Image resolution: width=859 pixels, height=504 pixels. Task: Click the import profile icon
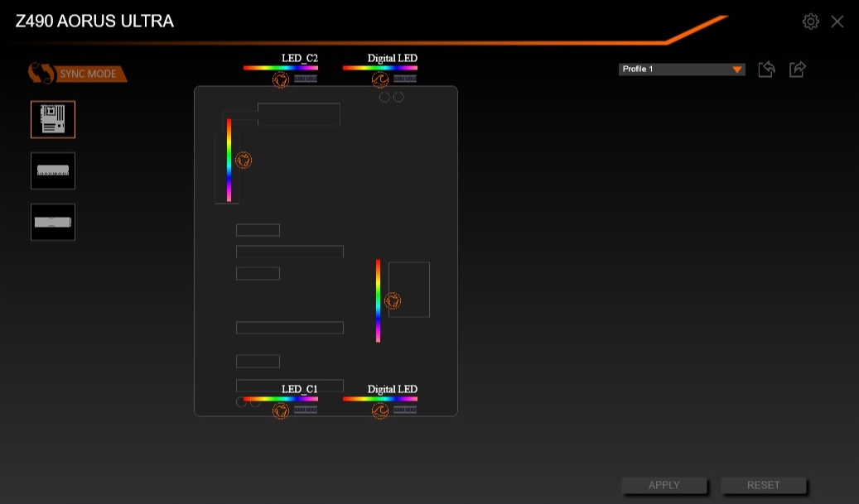[x=766, y=70]
